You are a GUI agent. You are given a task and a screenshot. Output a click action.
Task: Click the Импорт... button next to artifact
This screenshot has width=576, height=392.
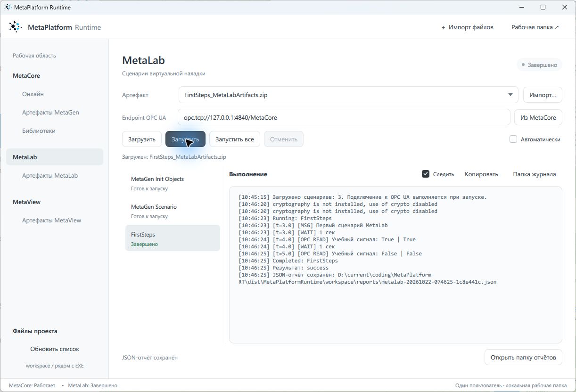[x=543, y=95]
